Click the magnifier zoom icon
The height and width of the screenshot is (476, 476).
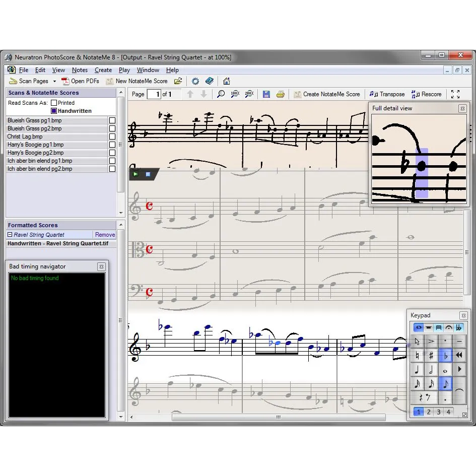[x=221, y=94]
